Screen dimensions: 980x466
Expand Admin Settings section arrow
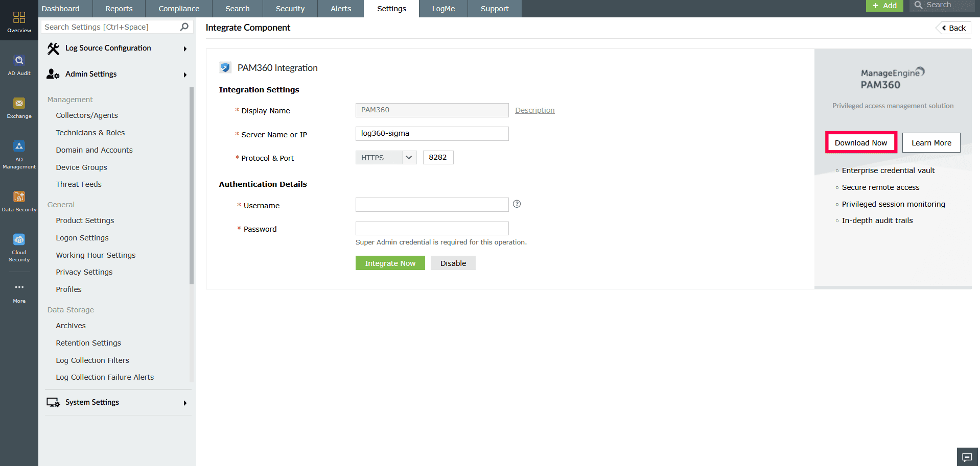pyautogui.click(x=185, y=75)
